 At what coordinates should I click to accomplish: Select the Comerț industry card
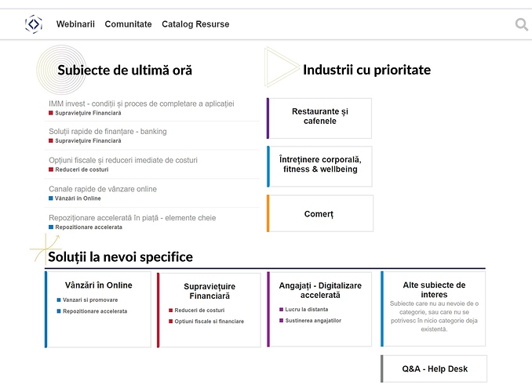(x=320, y=213)
